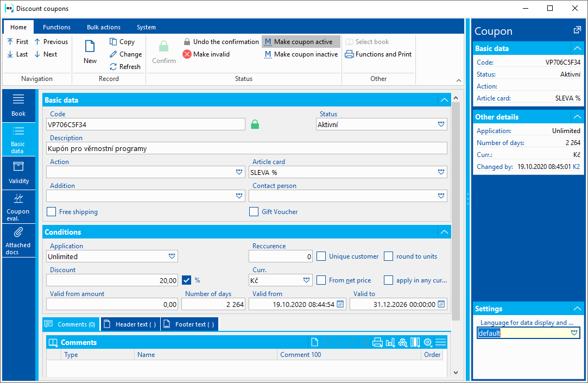Pop out the Coupon panel
Screen dimensions: 588x383
click(578, 30)
